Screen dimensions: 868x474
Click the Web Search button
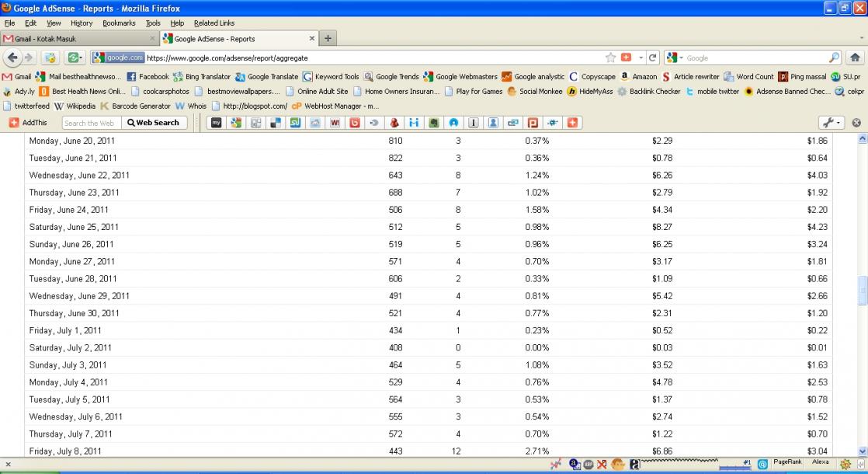click(x=154, y=123)
